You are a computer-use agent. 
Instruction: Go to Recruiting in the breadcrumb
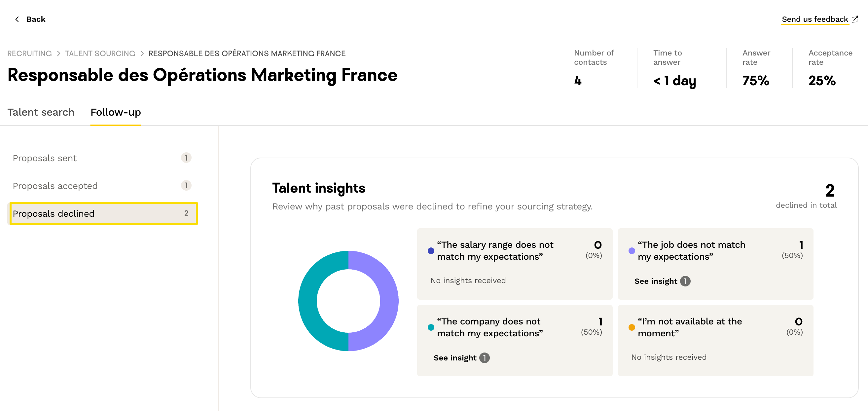pyautogui.click(x=30, y=54)
